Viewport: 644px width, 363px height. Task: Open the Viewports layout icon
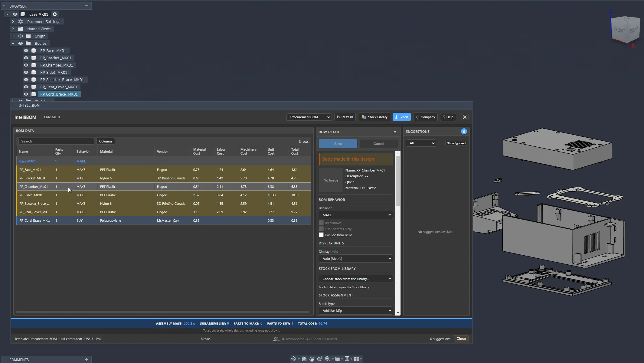click(357, 359)
